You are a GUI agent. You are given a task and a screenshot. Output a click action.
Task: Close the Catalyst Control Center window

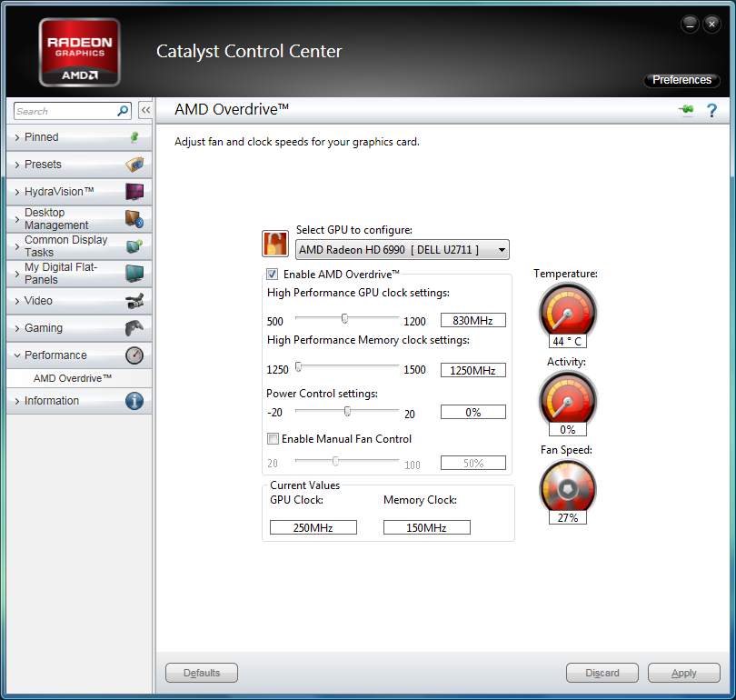[x=711, y=24]
